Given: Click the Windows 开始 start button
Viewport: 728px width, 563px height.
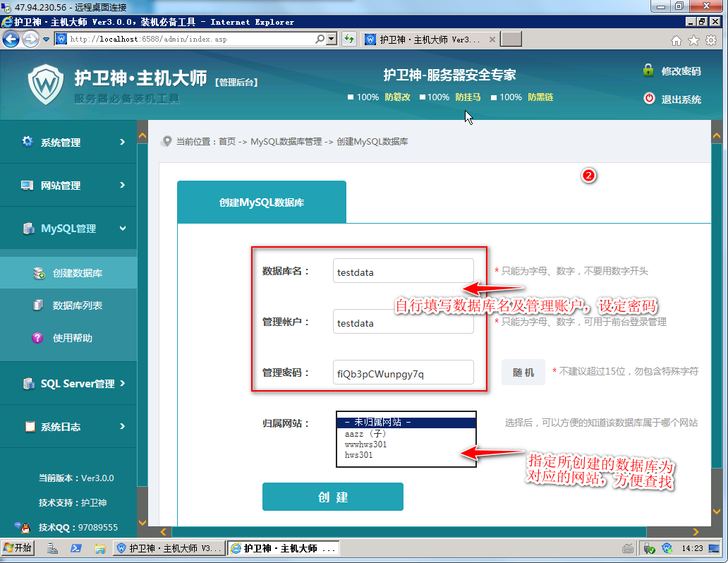Looking at the screenshot, I should click(x=18, y=548).
